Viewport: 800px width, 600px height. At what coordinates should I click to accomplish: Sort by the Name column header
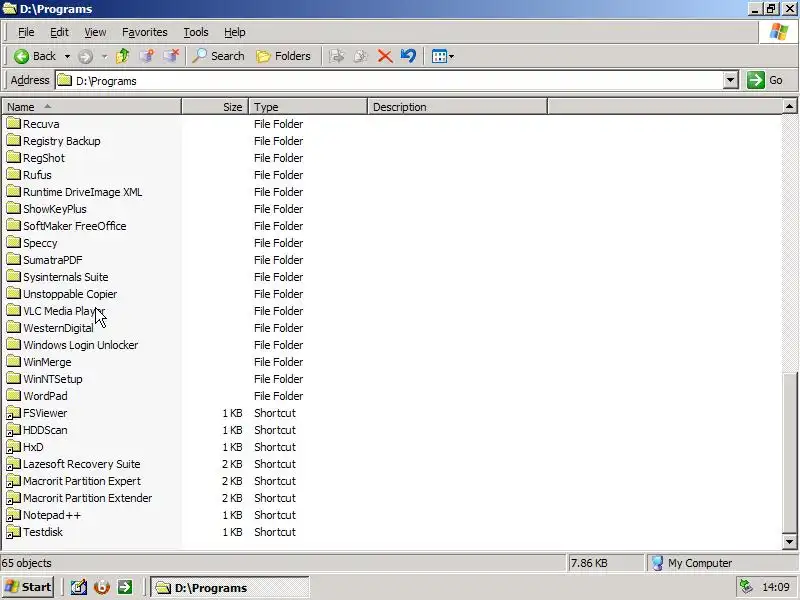(x=92, y=107)
